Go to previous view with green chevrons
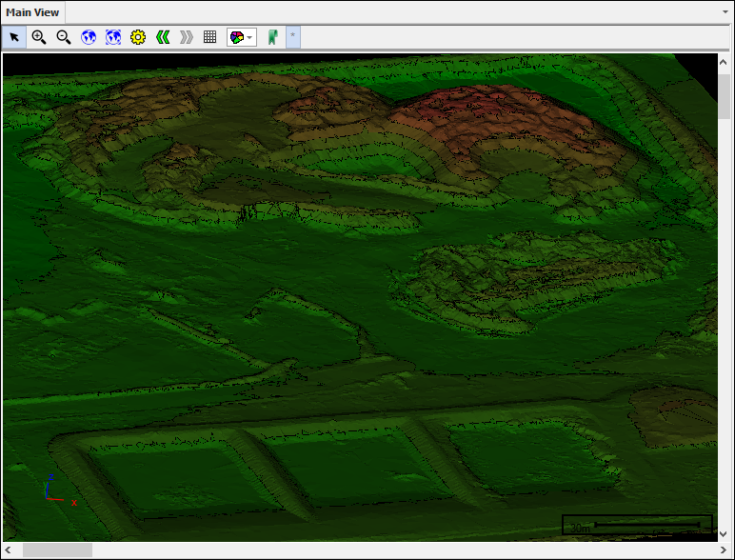The width and height of the screenshot is (735, 560). point(163,37)
